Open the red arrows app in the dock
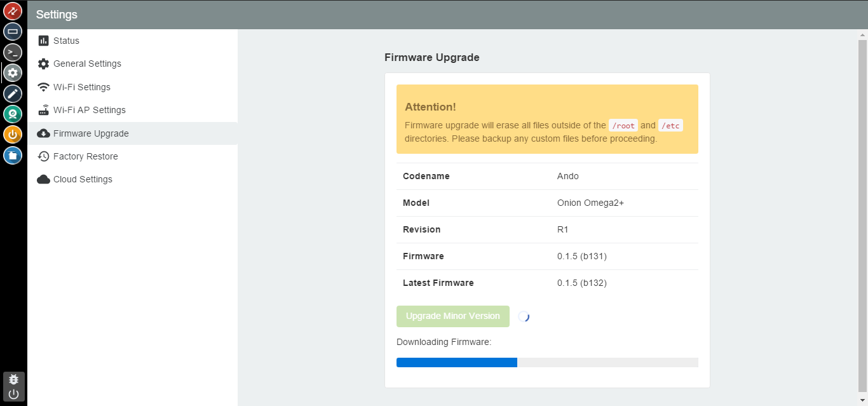The height and width of the screenshot is (406, 868). (13, 10)
